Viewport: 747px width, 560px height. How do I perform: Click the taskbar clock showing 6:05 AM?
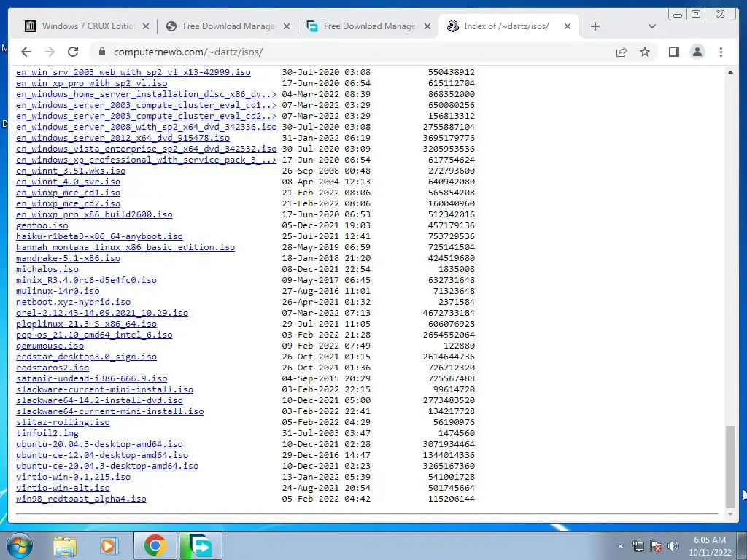tap(709, 545)
